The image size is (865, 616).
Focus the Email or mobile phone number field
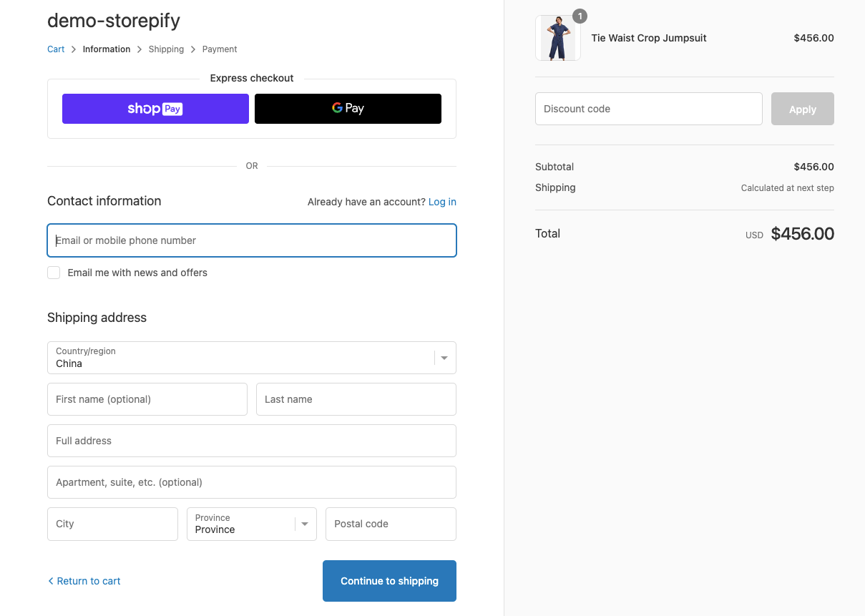(x=252, y=240)
